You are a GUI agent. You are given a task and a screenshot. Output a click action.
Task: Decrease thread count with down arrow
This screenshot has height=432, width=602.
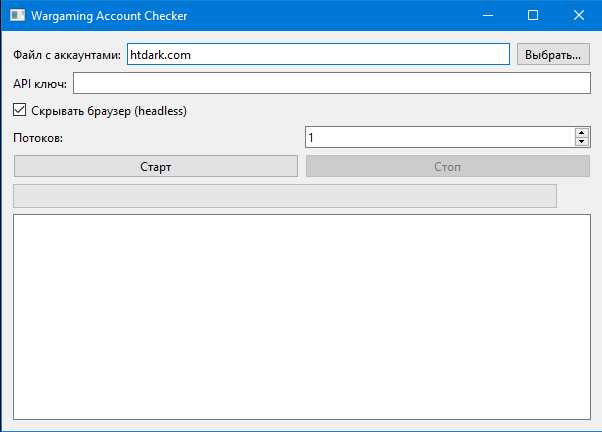(x=582, y=142)
